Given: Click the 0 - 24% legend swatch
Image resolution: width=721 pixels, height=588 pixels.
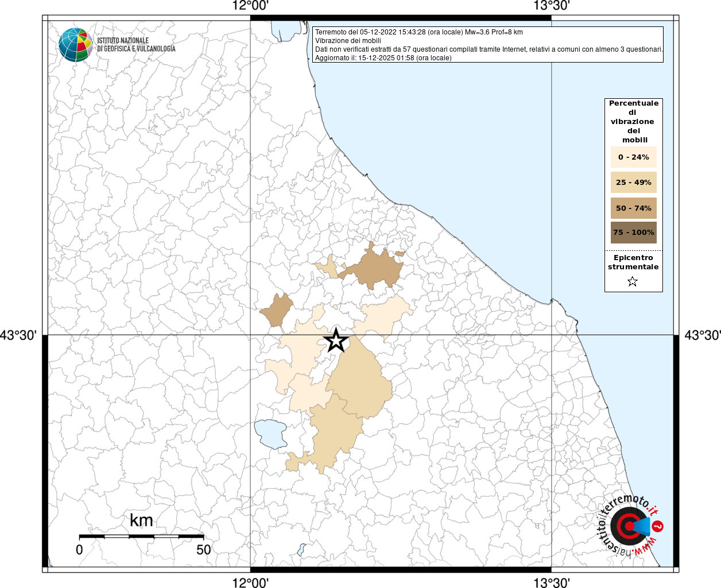Looking at the screenshot, I should coord(634,157).
